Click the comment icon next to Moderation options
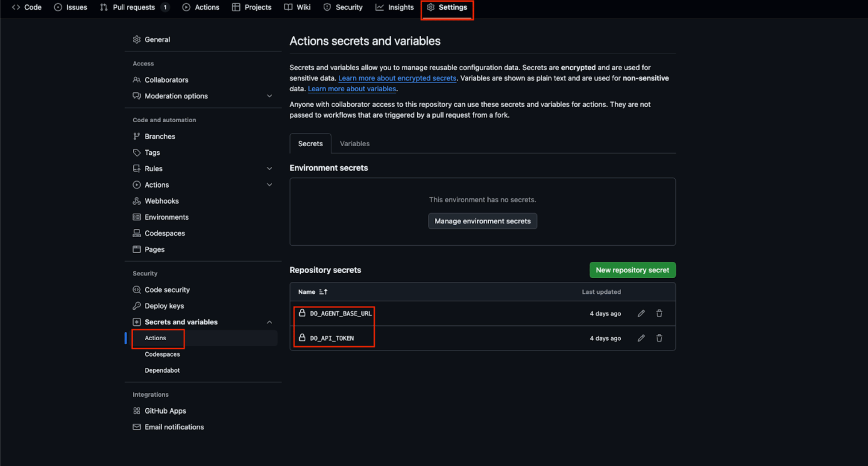Viewport: 868px width, 466px height. pyautogui.click(x=137, y=96)
